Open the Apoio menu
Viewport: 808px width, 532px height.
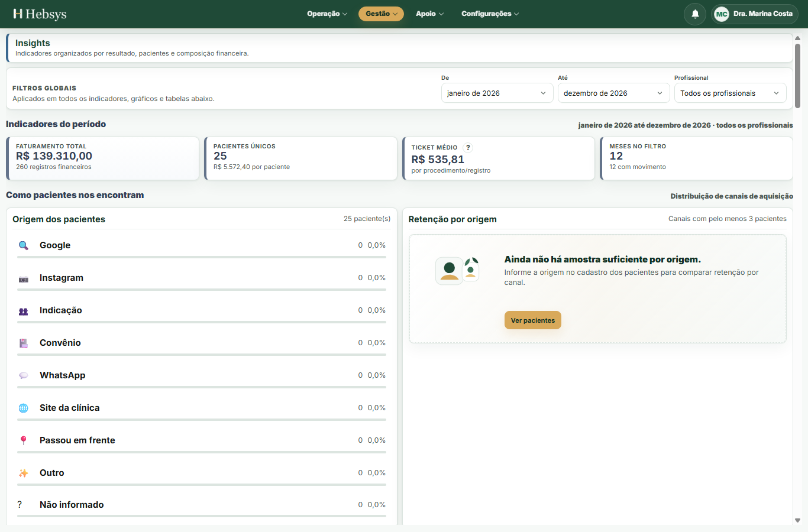click(x=429, y=14)
